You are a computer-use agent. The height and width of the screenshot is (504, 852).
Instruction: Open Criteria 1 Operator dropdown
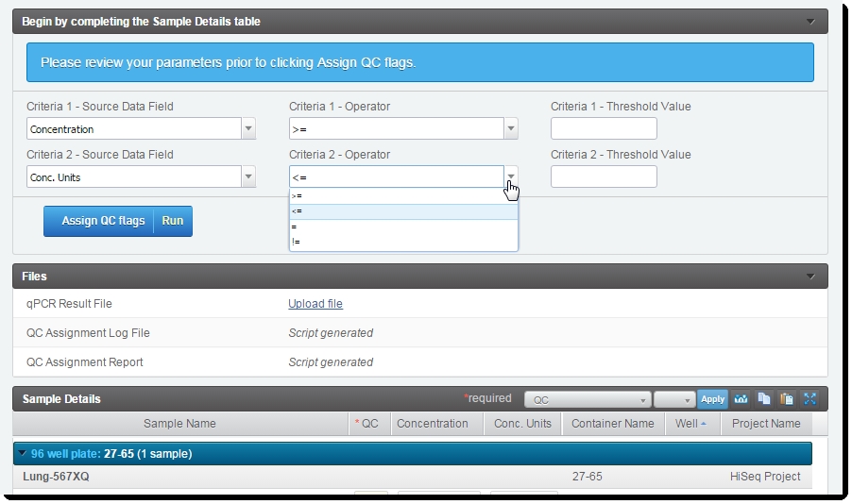point(511,129)
